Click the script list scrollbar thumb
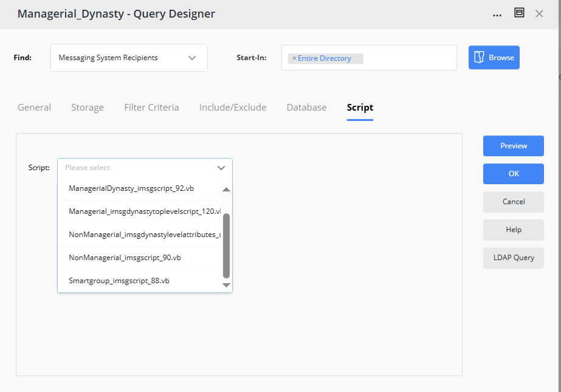The image size is (561, 392). pyautogui.click(x=226, y=246)
